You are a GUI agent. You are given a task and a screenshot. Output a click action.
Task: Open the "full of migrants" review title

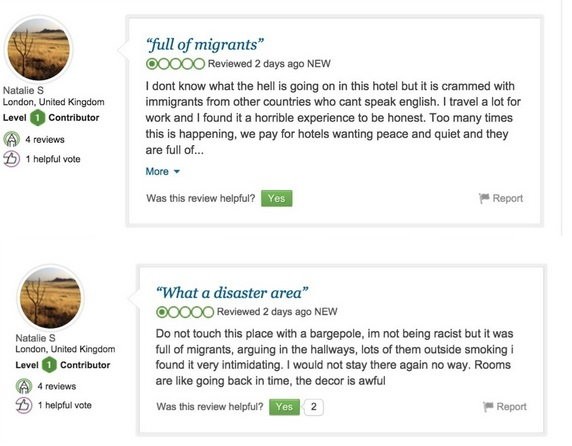[x=204, y=44]
